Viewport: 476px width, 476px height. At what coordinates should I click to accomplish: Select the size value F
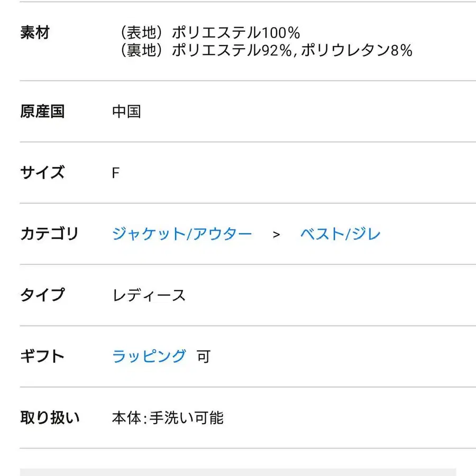[x=116, y=173]
